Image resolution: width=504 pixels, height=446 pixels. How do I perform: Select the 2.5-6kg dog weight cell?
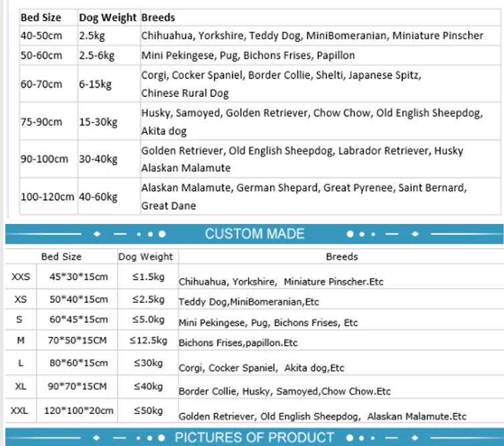click(98, 55)
